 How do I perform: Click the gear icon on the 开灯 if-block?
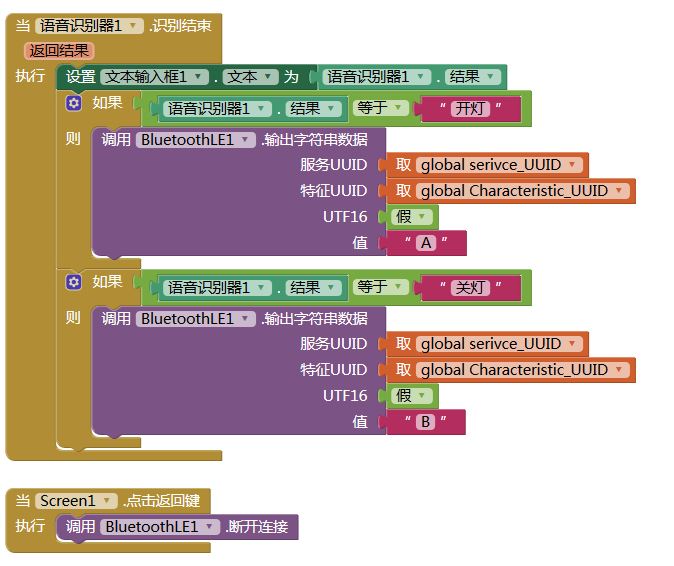[73, 103]
